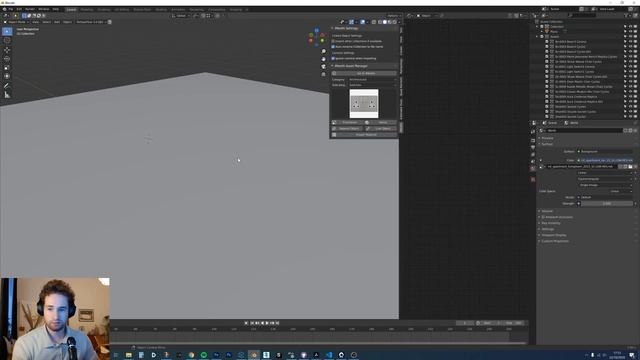Toggle Import other collections if available
Screen dimensions: 640x360
(x=333, y=41)
